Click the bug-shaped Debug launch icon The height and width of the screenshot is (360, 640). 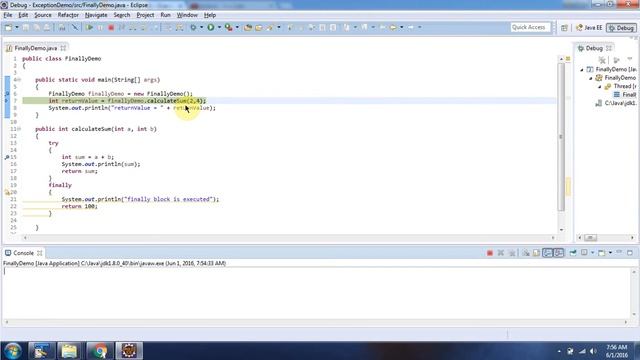(x=193, y=27)
